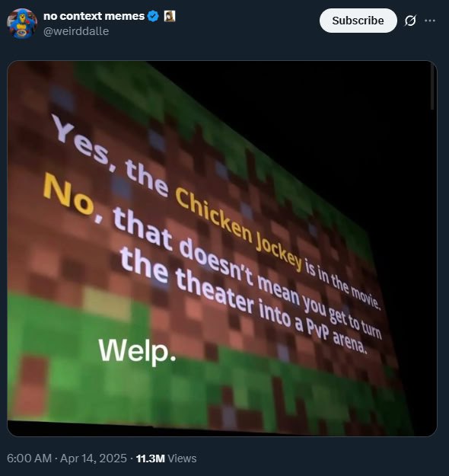Click 'is in the movie' text in media
The height and width of the screenshot is (476, 449).
pos(342,286)
